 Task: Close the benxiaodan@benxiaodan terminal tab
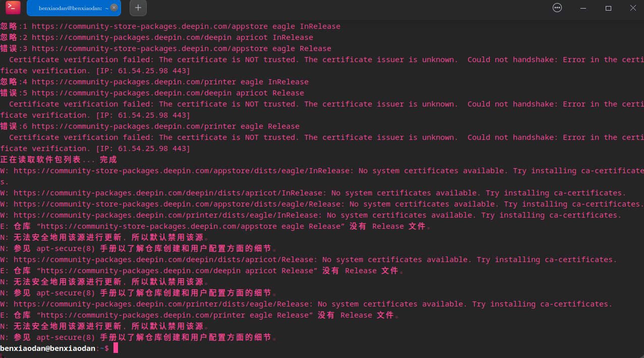pos(114,8)
